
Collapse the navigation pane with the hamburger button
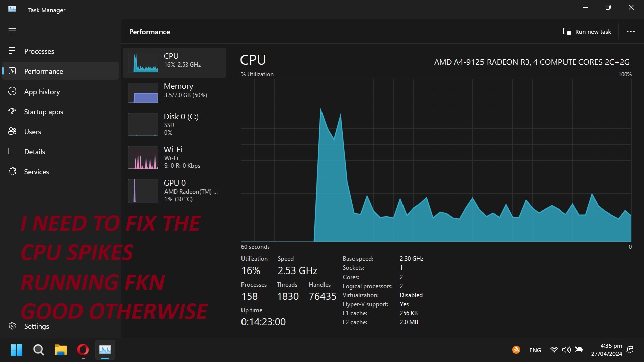coord(12,31)
